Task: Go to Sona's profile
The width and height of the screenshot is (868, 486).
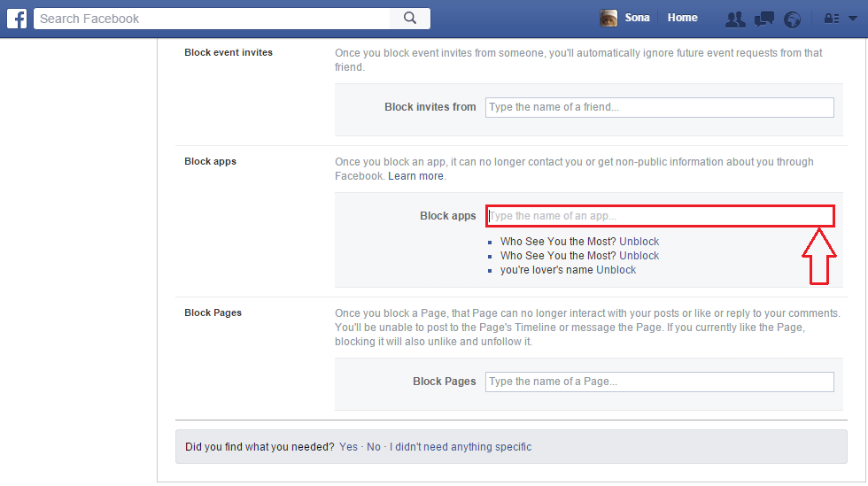Action: 637,18
